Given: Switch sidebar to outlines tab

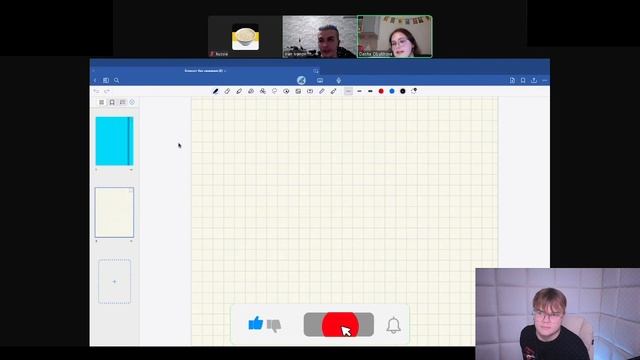Looking at the screenshot, I should click(122, 102).
